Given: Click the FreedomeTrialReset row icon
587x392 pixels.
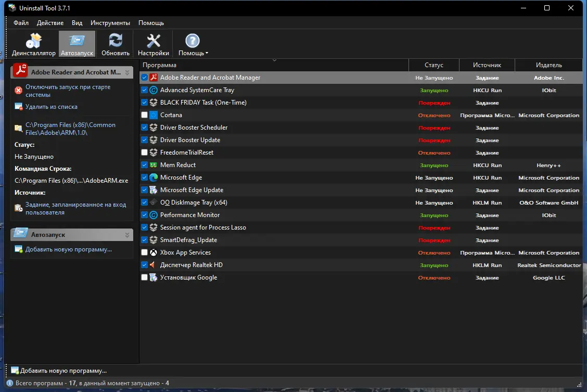Looking at the screenshot, I should [x=154, y=153].
